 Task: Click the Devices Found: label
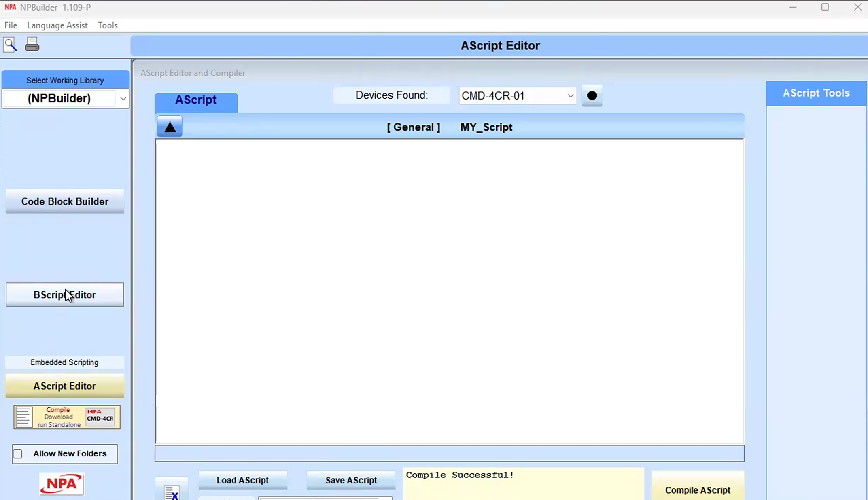391,95
